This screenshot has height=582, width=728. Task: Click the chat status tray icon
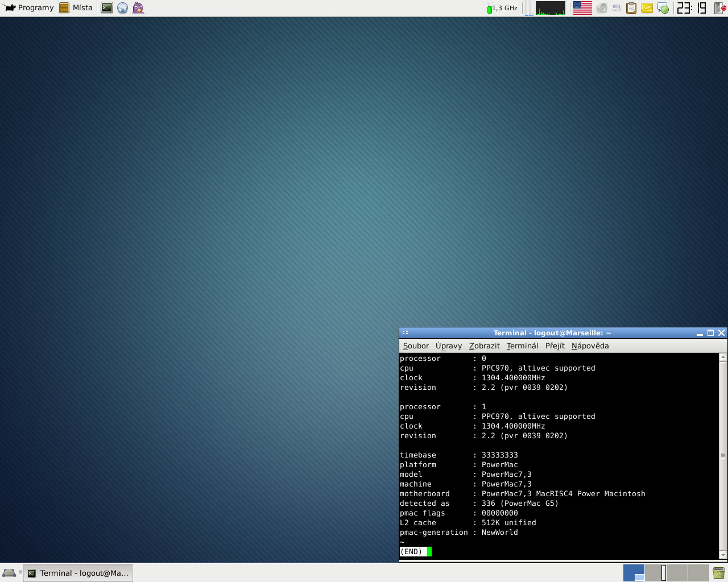click(x=663, y=8)
